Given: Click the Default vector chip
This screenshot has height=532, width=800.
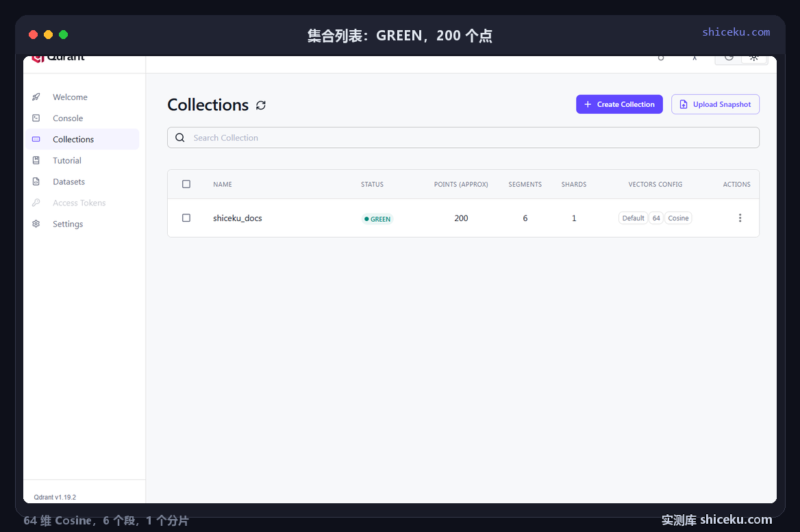Looking at the screenshot, I should point(633,218).
